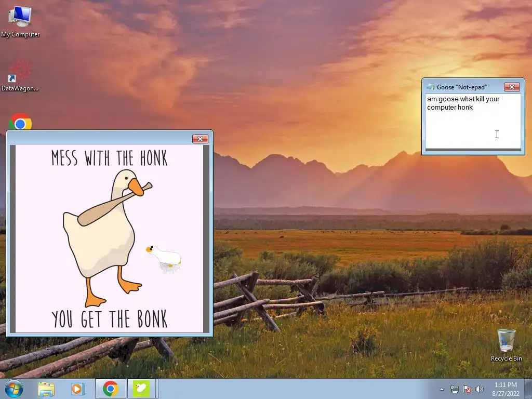Open the My Computer desktop icon

pos(20,21)
